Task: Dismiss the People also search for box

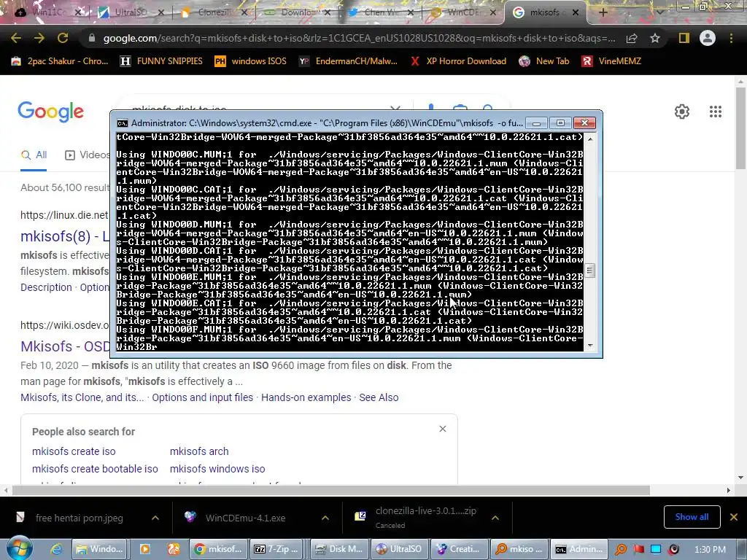Action: [443, 429]
